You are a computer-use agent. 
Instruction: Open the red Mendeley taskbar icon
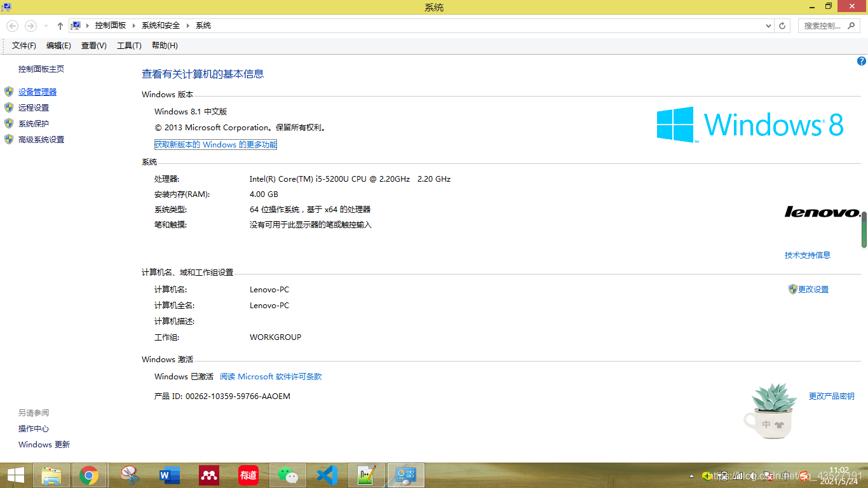209,475
